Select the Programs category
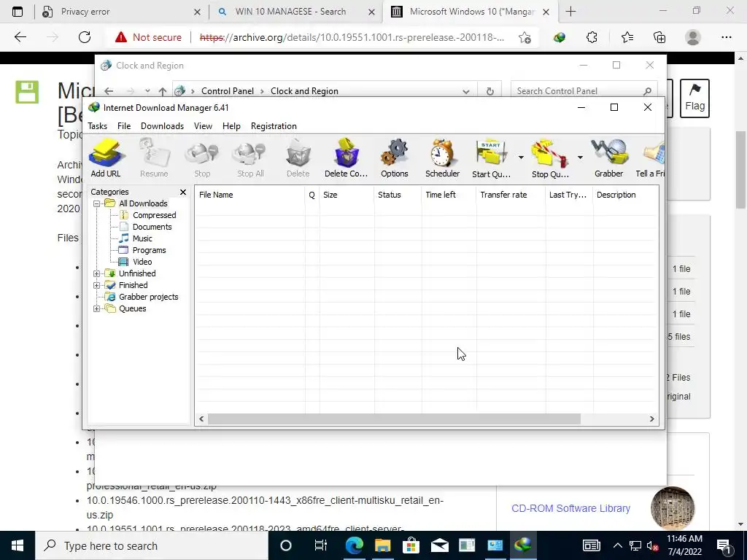Viewport: 747px width, 560px height. pos(149,251)
